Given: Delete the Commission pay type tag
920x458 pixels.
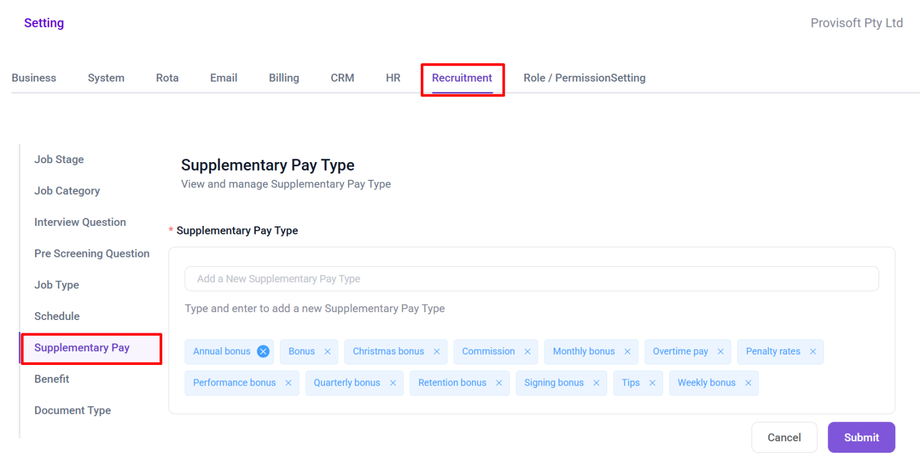Looking at the screenshot, I should click(528, 352).
